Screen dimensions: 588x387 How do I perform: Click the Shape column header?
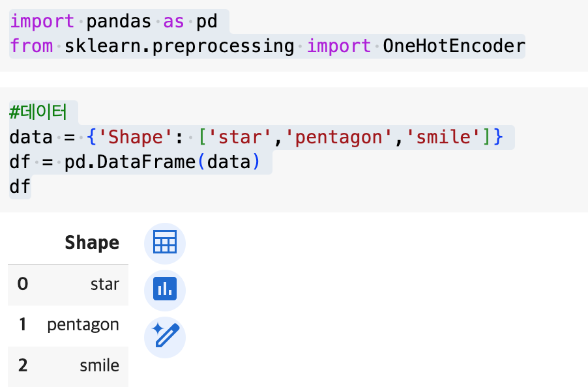(x=92, y=243)
